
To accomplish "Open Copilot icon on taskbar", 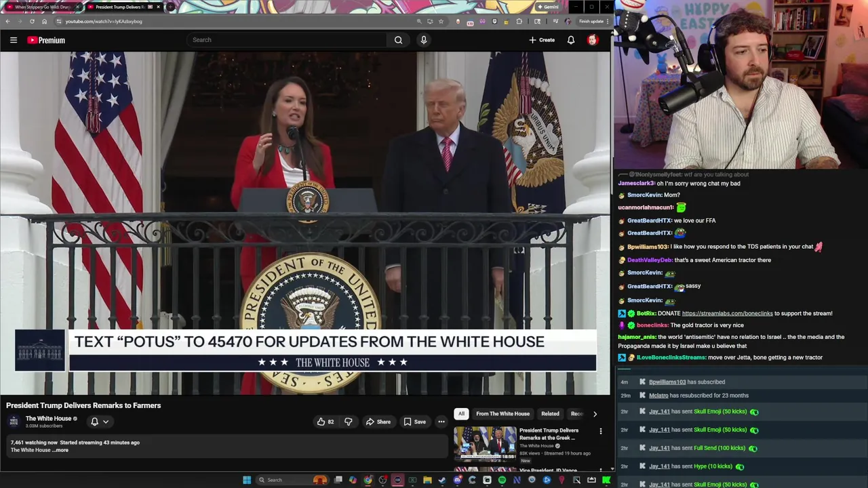I will [353, 480].
